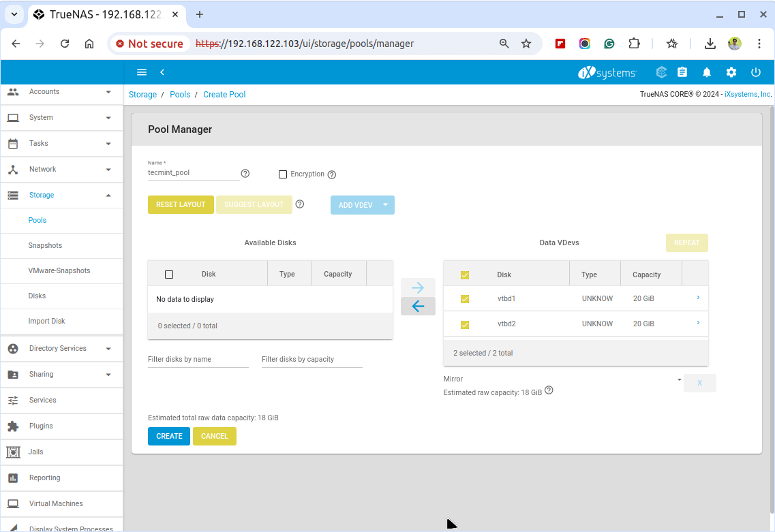The width and height of the screenshot is (775, 532).
Task: Toggle Data VDevs header select-all checkbox
Action: point(465,275)
